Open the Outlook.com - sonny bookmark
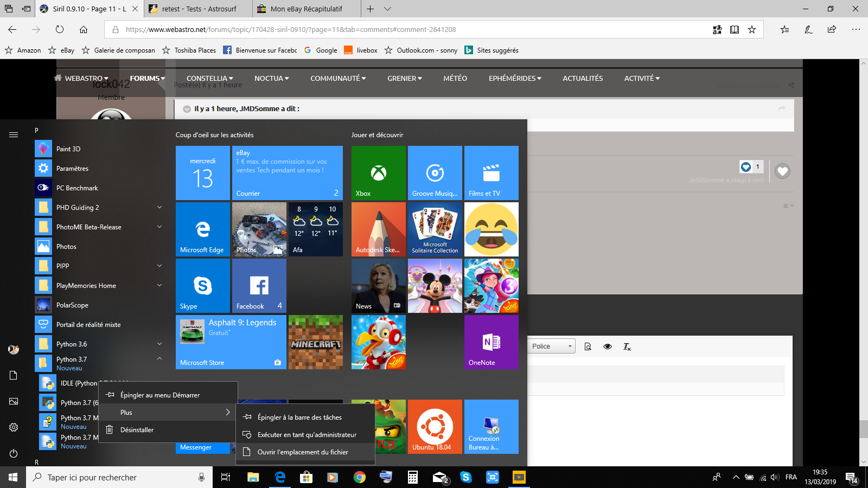The image size is (868, 488). 421,50
